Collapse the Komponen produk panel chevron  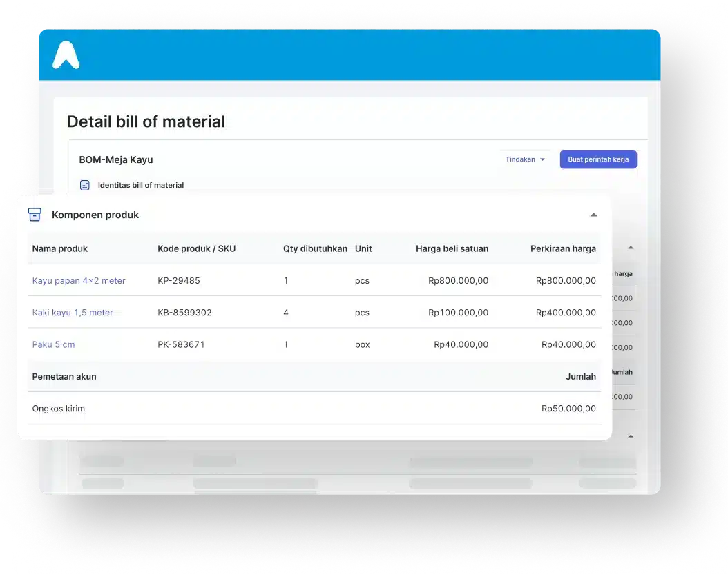click(594, 215)
